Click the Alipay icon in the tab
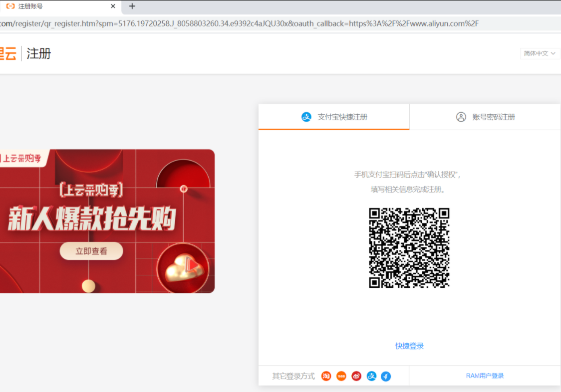This screenshot has width=561, height=392. click(x=306, y=117)
